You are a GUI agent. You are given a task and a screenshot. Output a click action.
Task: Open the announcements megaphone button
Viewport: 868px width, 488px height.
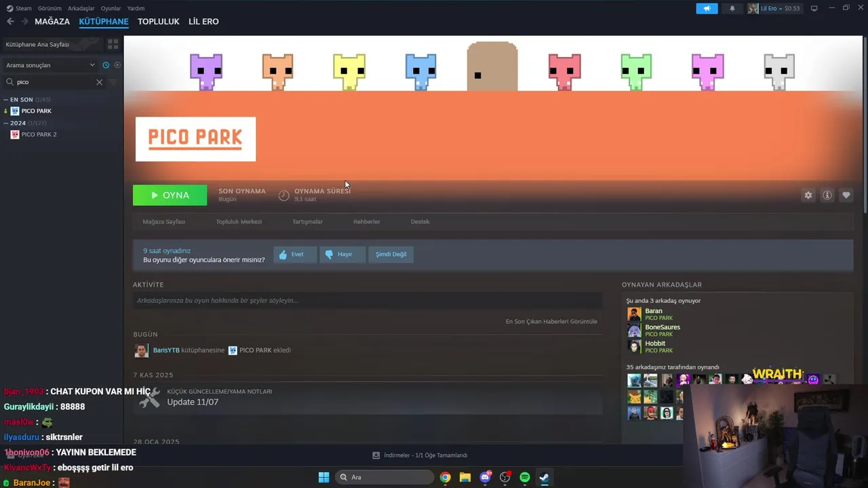click(x=707, y=8)
